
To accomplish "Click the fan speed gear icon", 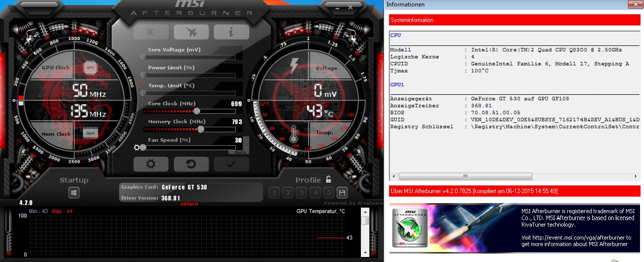I will [137, 147].
